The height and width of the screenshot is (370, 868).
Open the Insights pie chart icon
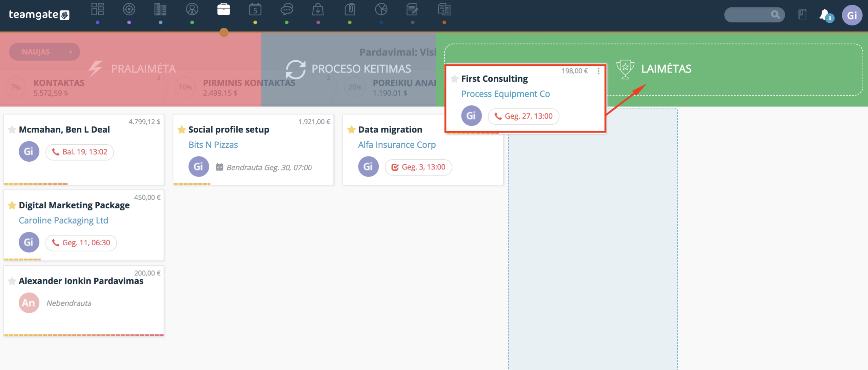[381, 9]
